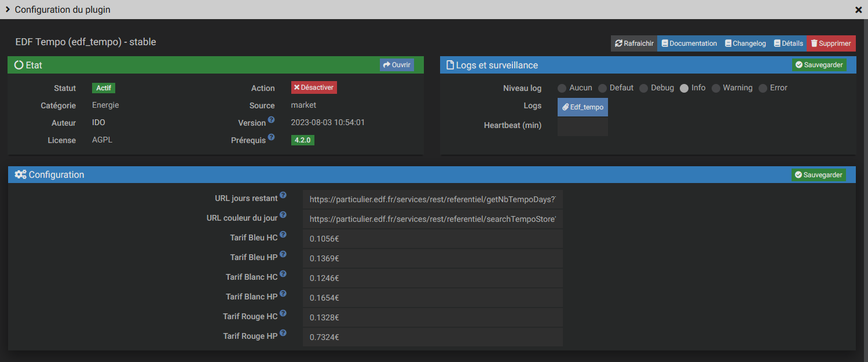Image resolution: width=868 pixels, height=362 pixels.
Task: Click the AGPL license value
Action: point(102,140)
